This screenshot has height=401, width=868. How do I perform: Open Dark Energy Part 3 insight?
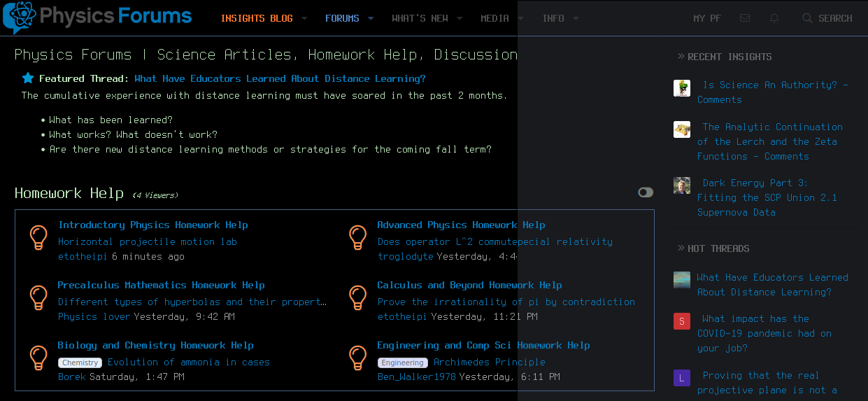767,197
